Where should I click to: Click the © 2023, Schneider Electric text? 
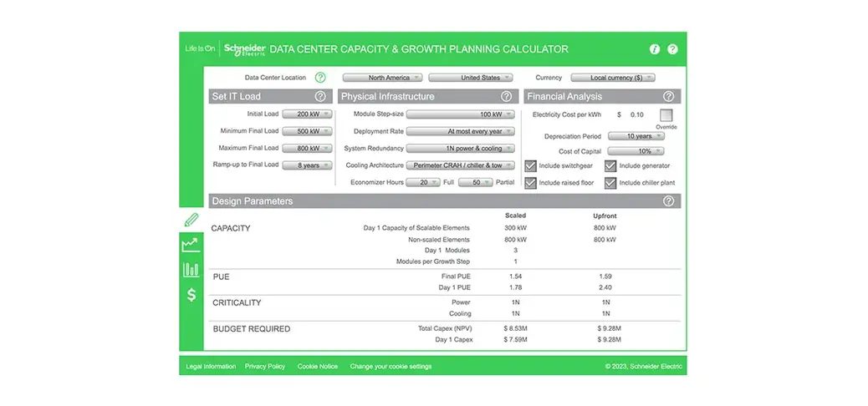click(643, 366)
